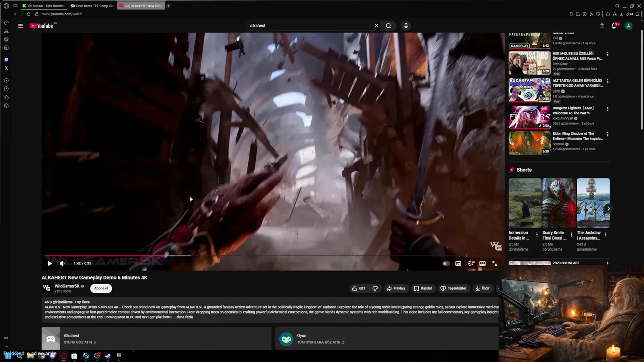The image size is (644, 362).
Task: Open a new browser tab with plus
Action: (x=168, y=6)
